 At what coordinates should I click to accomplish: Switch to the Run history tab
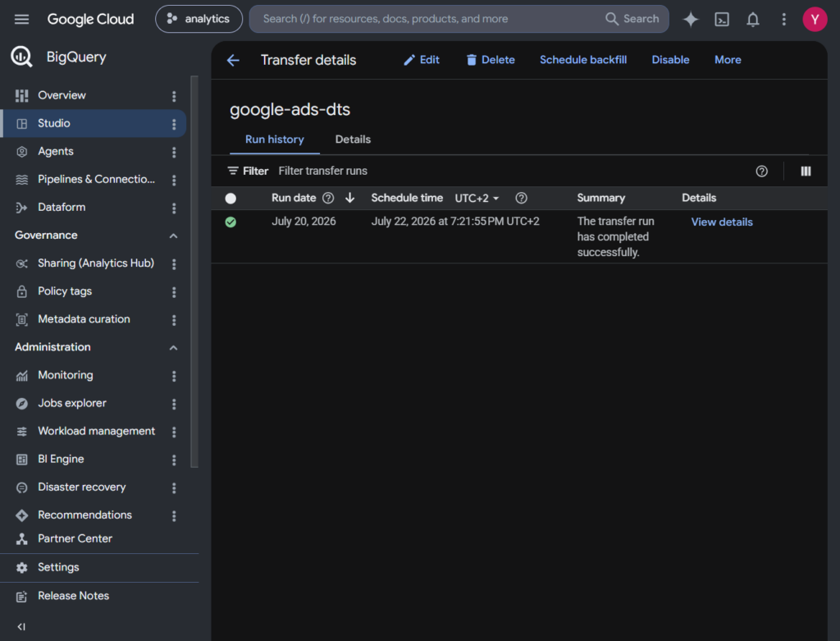point(274,140)
